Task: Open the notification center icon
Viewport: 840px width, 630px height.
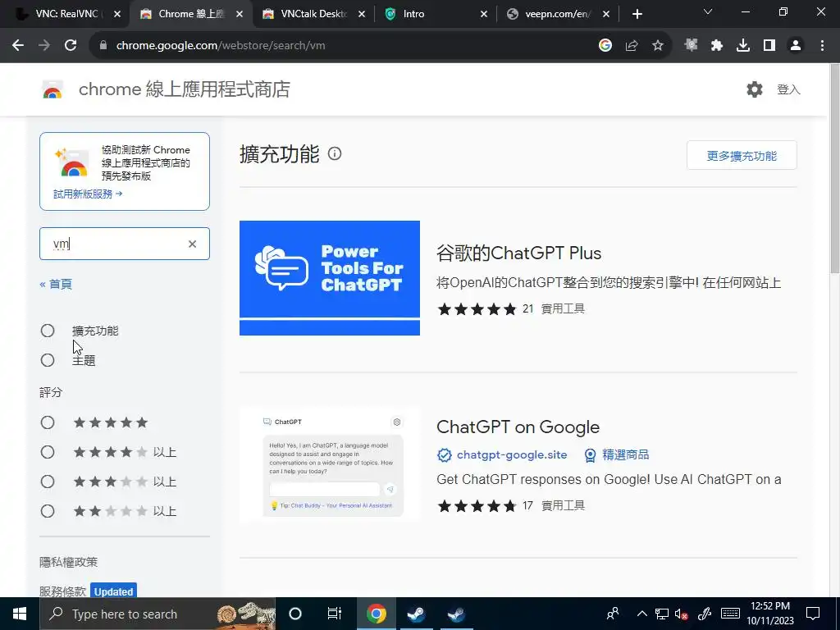Action: click(x=813, y=614)
